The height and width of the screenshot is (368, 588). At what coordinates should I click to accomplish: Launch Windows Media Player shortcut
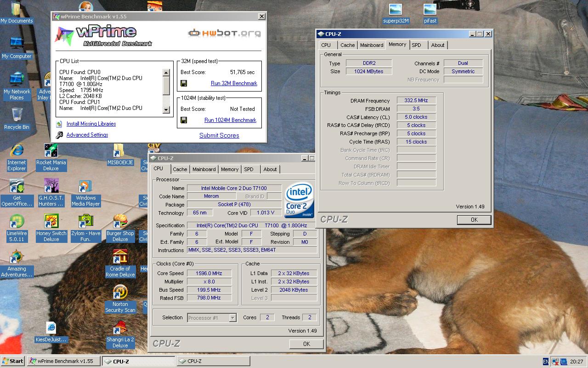coord(85,193)
